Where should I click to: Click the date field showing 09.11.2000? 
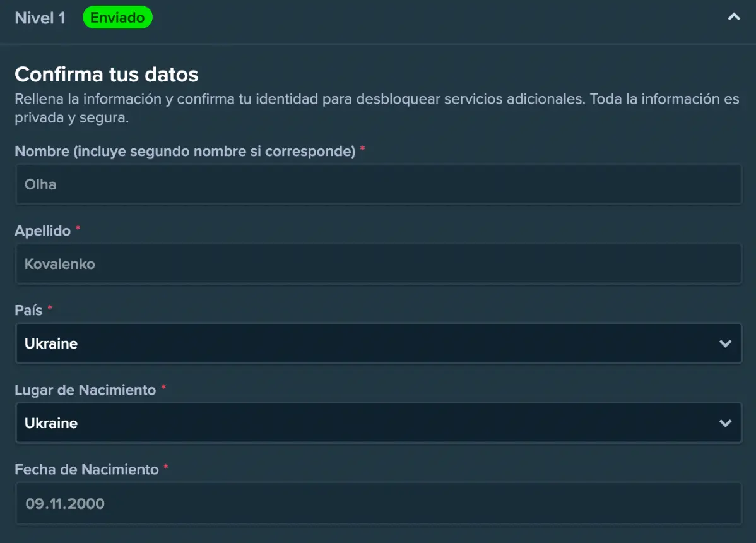(379, 503)
